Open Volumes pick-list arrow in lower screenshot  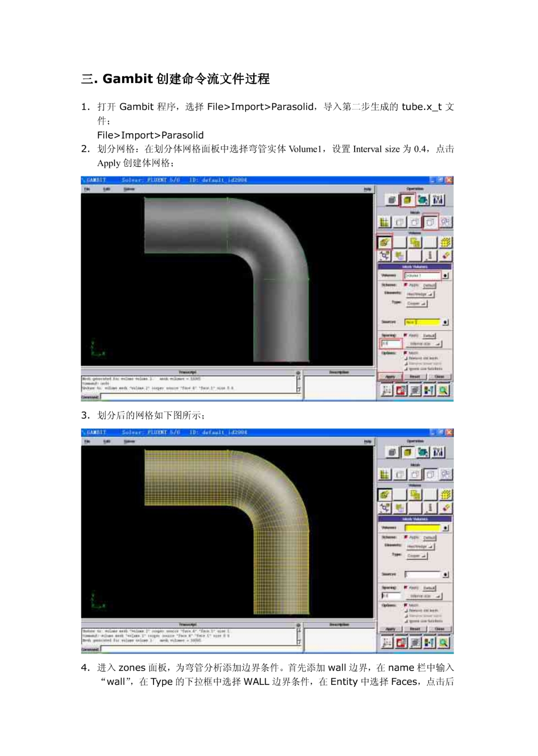(x=445, y=528)
